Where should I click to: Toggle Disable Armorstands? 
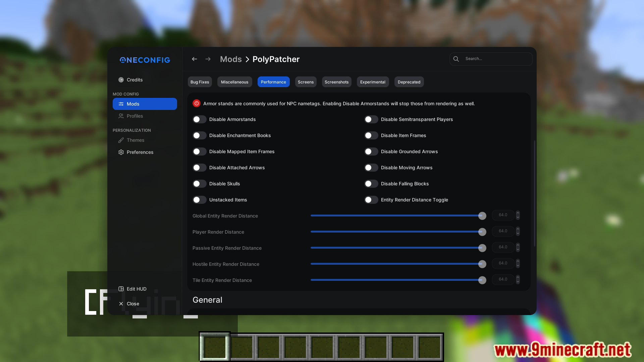point(200,119)
